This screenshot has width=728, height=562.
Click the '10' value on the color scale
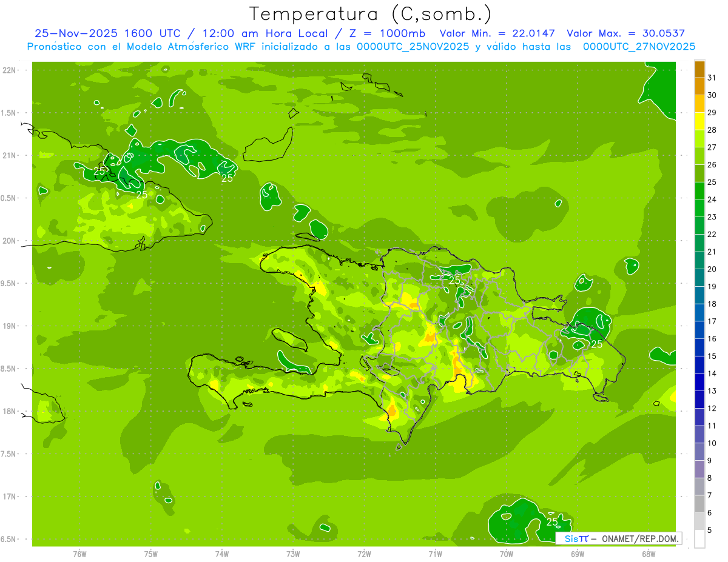pos(712,443)
